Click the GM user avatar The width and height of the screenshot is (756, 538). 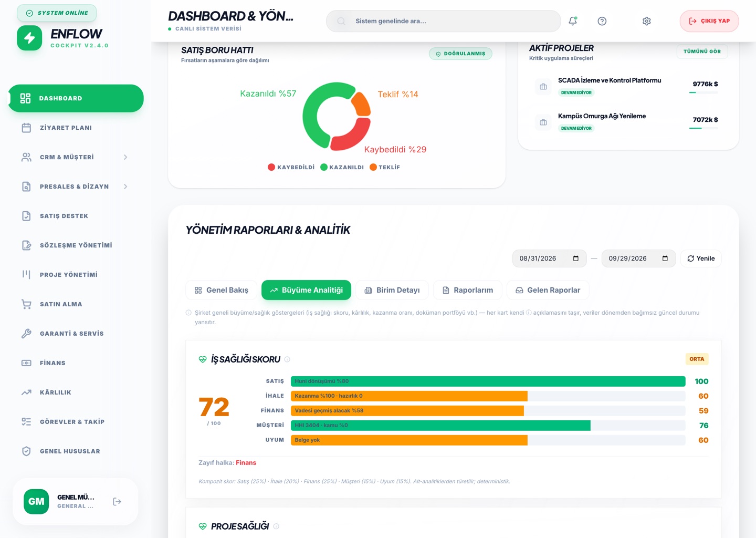click(36, 502)
